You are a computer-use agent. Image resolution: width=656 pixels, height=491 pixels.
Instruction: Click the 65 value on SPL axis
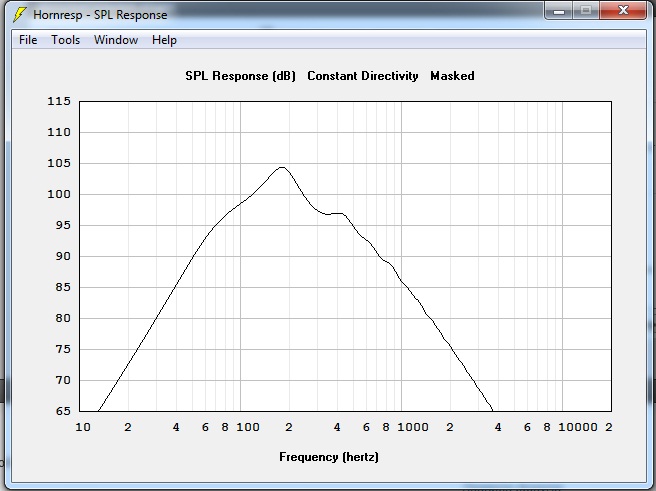coord(63,411)
